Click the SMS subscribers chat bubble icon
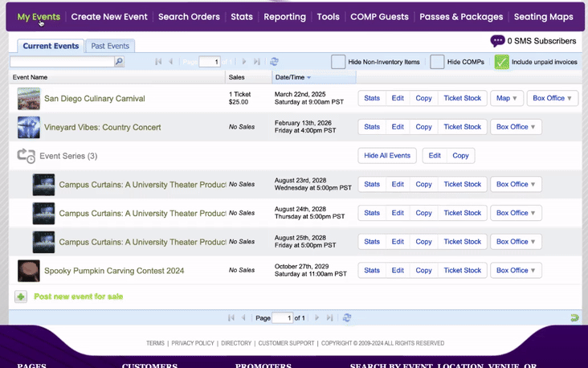The width and height of the screenshot is (588, 368). [497, 41]
